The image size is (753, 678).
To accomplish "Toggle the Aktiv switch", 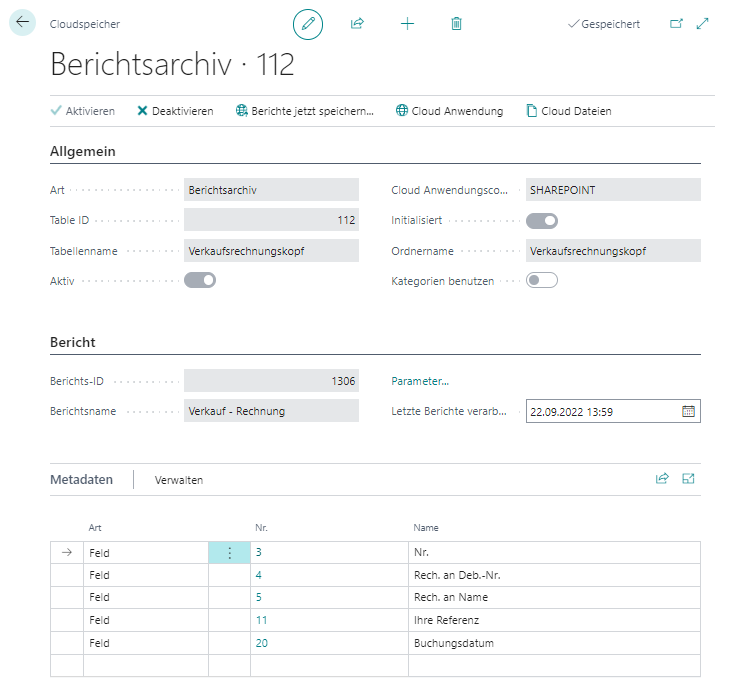I will coord(200,281).
